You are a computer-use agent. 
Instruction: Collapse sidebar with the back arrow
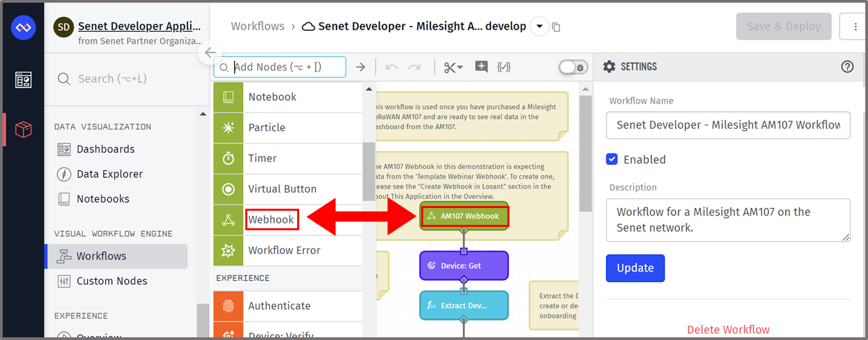coord(210,53)
